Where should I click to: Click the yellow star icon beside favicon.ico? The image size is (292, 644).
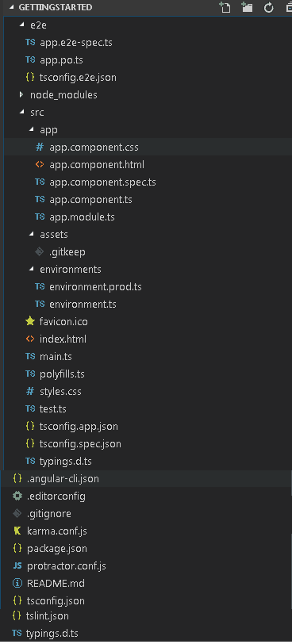30,321
